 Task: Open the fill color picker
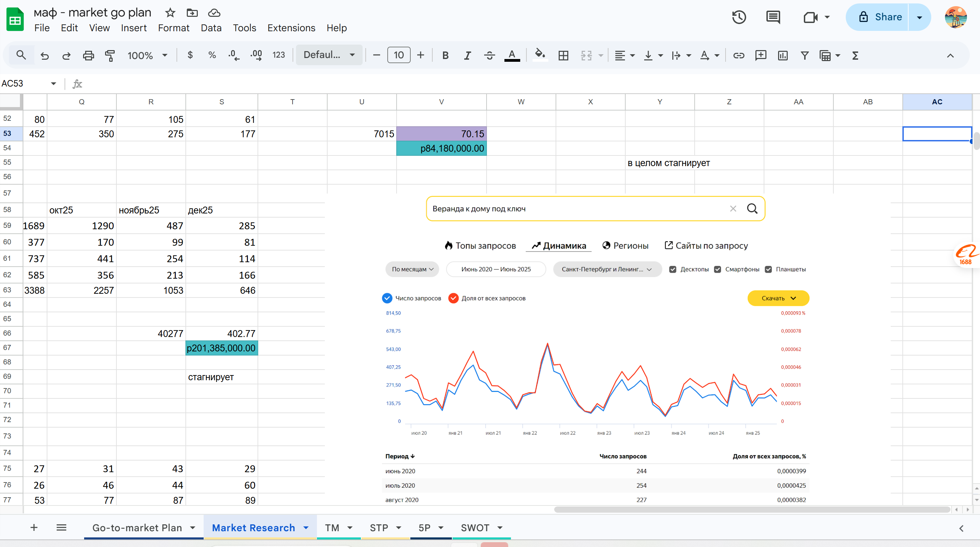tap(539, 56)
